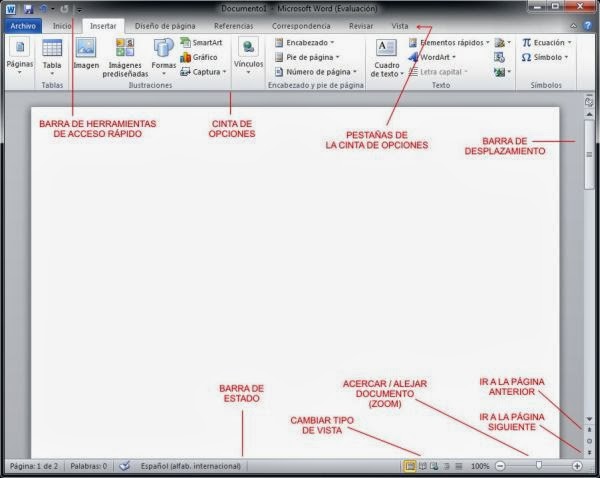Image resolution: width=600 pixels, height=478 pixels.
Task: Click the Select Browse Object circle button
Action: click(589, 441)
